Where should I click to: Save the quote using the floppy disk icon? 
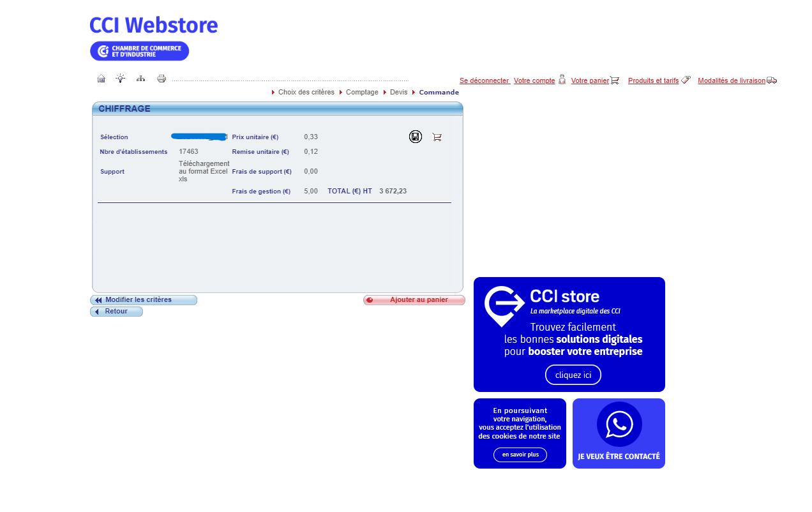click(x=416, y=137)
